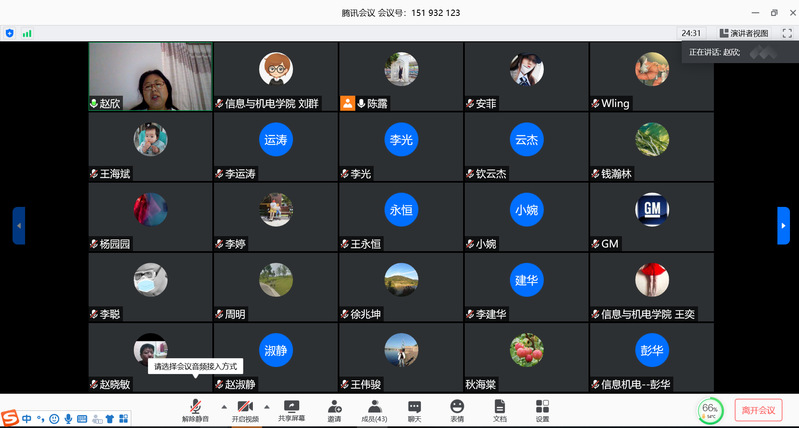799x428 pixels.
Task: Turn on camera with 开启视频
Action: point(245,407)
